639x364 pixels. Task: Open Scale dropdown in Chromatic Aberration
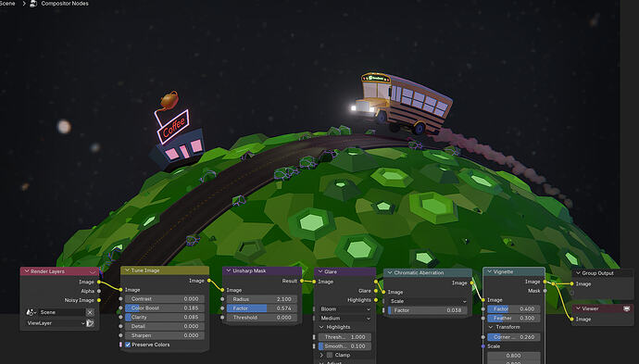428,301
